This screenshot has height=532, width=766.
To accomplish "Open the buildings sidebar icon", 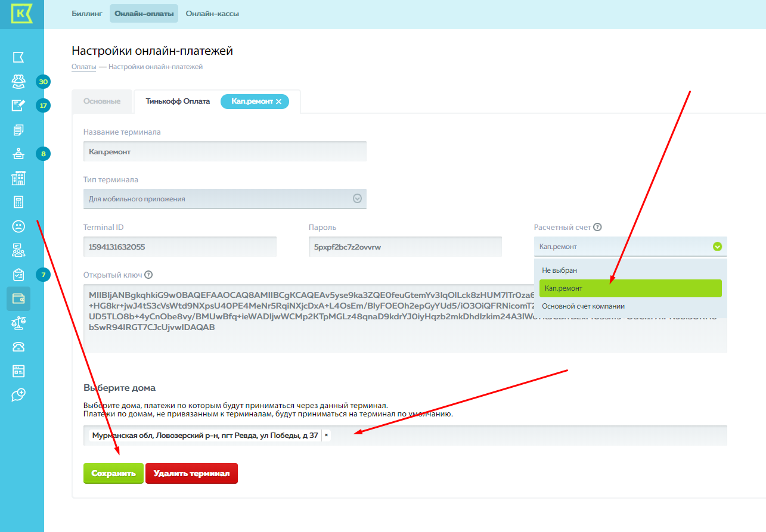I will point(18,178).
